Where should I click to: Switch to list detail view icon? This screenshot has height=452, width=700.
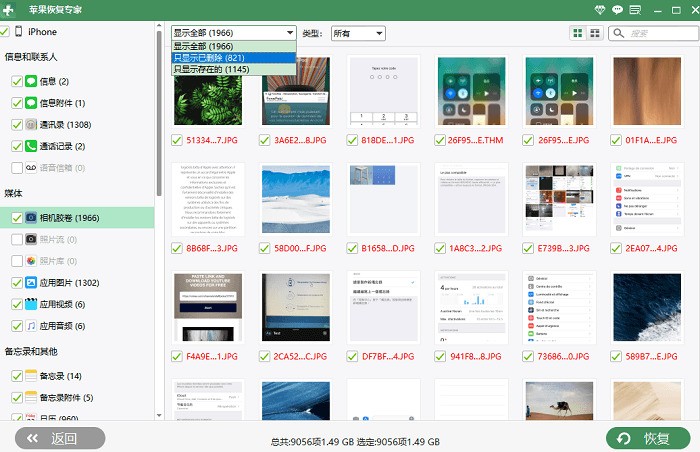click(595, 33)
